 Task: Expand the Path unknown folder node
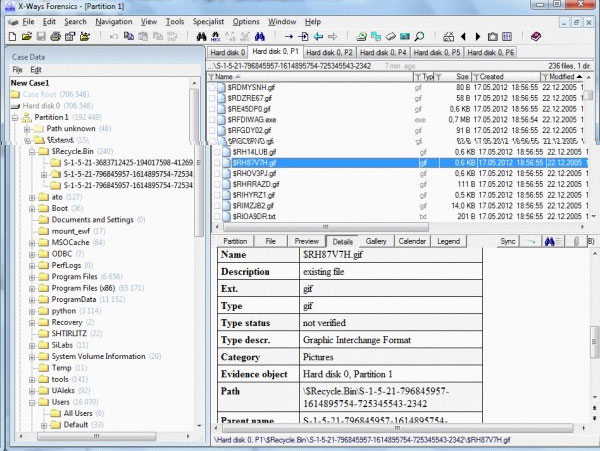click(x=27, y=129)
